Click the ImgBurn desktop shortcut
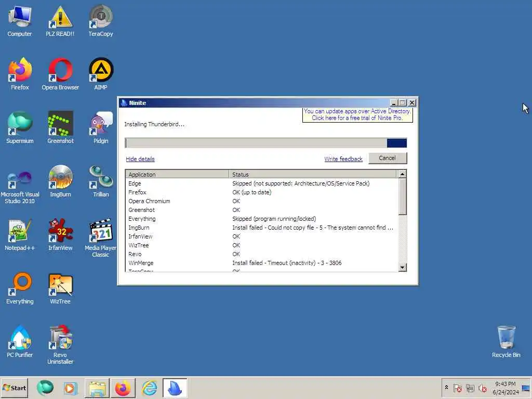 point(60,181)
